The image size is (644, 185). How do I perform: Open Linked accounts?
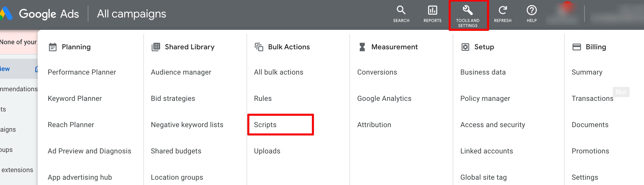(487, 151)
